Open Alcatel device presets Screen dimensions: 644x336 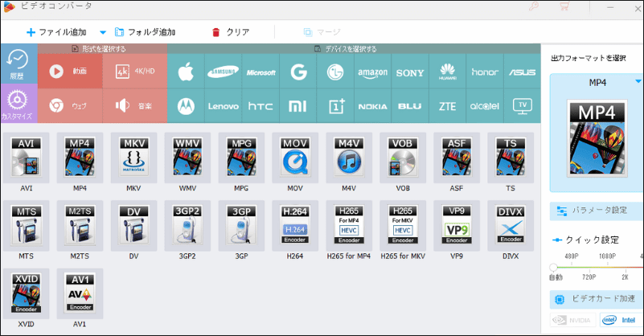coord(485,106)
